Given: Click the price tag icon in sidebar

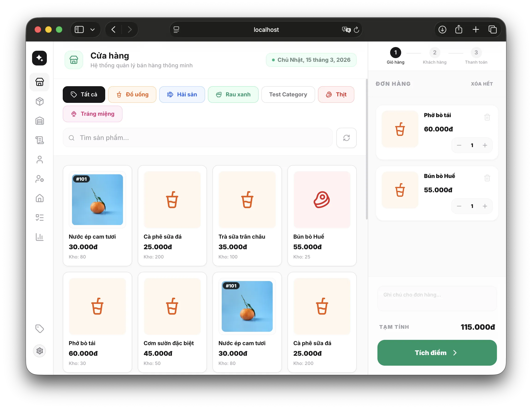Looking at the screenshot, I should coord(39,329).
